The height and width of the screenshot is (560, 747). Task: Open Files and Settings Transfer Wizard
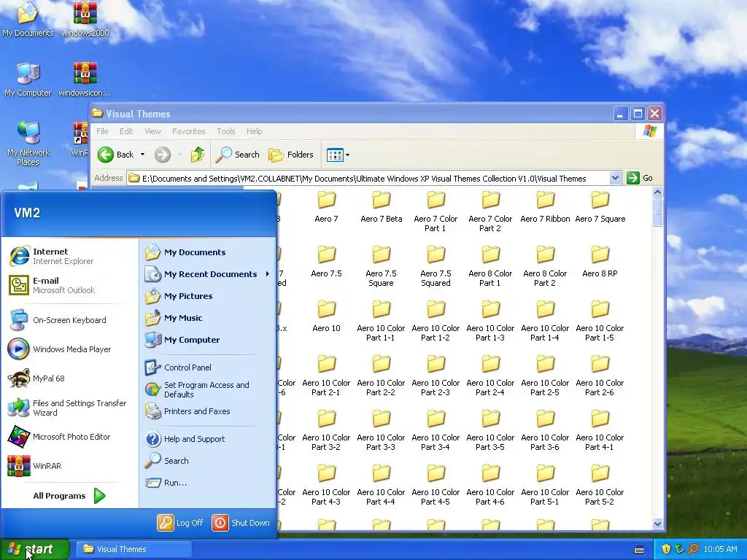click(x=66, y=408)
